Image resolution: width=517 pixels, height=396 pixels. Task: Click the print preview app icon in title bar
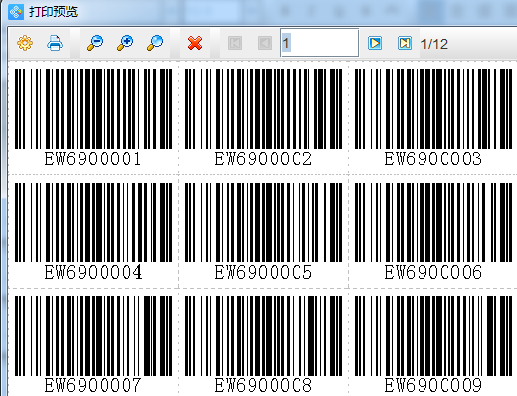point(16,12)
